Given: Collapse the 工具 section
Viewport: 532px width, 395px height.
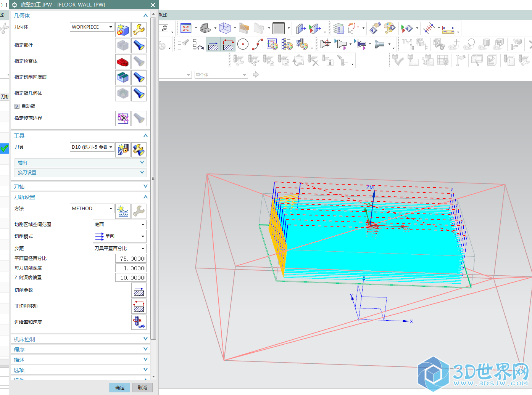Looking at the screenshot, I should [x=145, y=136].
